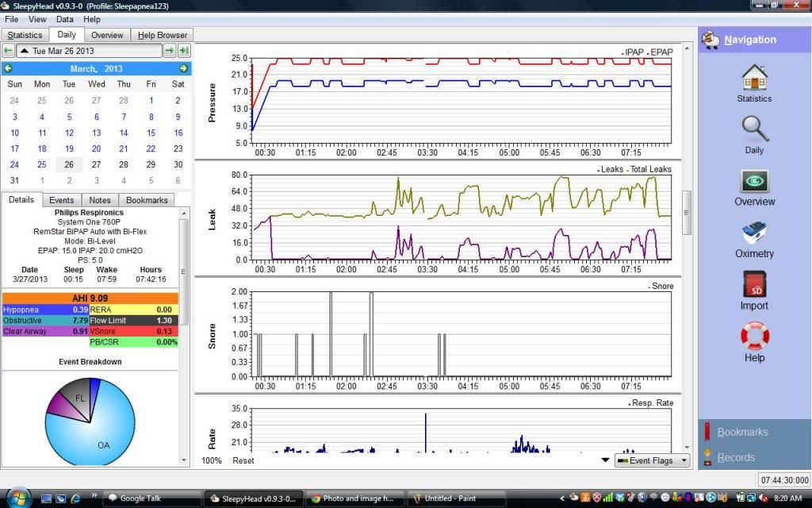Click the Show Desktop quick launch icon

point(46,498)
